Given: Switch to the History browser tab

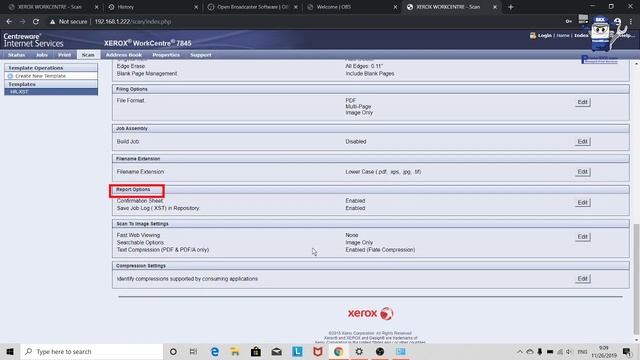Looking at the screenshot, I should click(151, 7).
